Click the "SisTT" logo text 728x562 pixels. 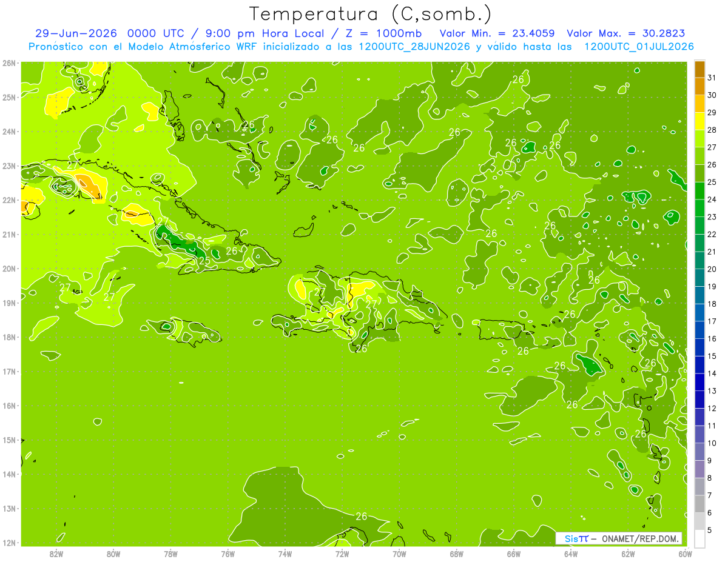point(576,538)
